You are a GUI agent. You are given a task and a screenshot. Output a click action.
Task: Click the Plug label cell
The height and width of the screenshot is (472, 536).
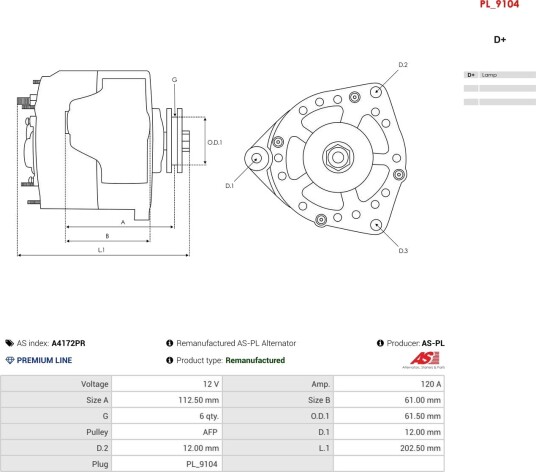tap(56, 464)
